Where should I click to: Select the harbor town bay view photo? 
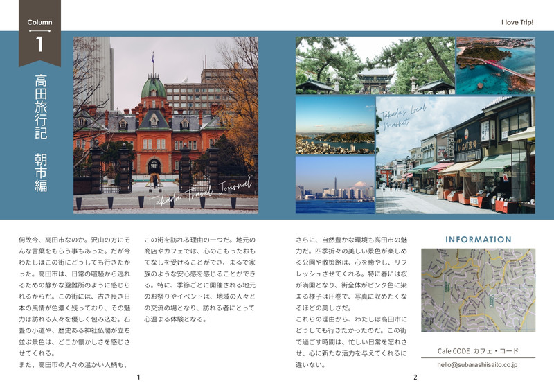click(x=335, y=125)
